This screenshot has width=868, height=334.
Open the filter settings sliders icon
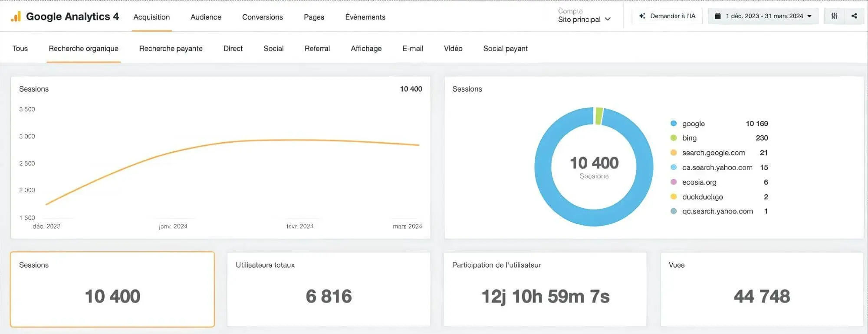[x=834, y=16]
